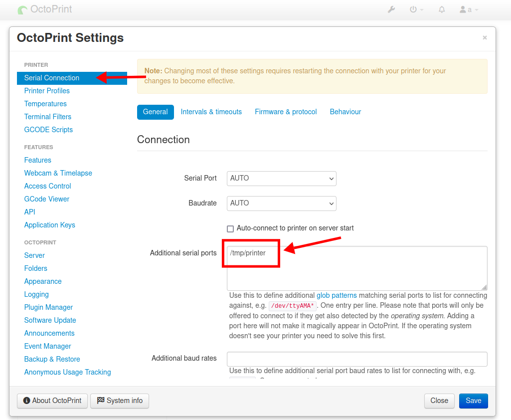Open the power system menu icon
This screenshot has height=420, width=511.
click(416, 9)
